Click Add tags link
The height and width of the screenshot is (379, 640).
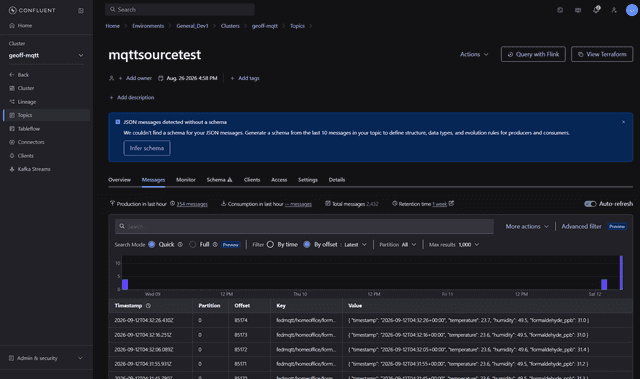tap(245, 78)
